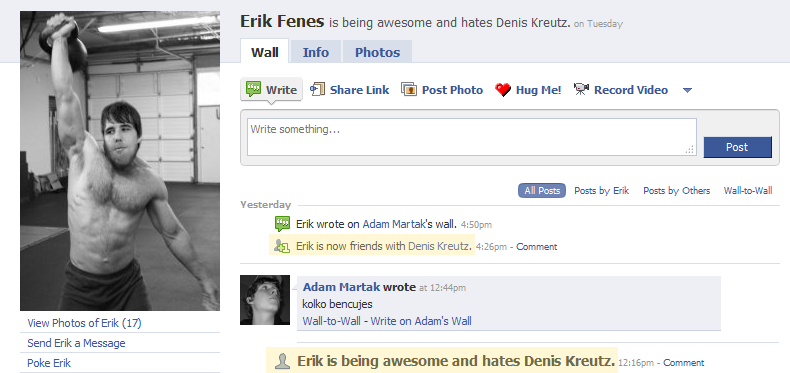Open the Photos tab

tap(377, 52)
